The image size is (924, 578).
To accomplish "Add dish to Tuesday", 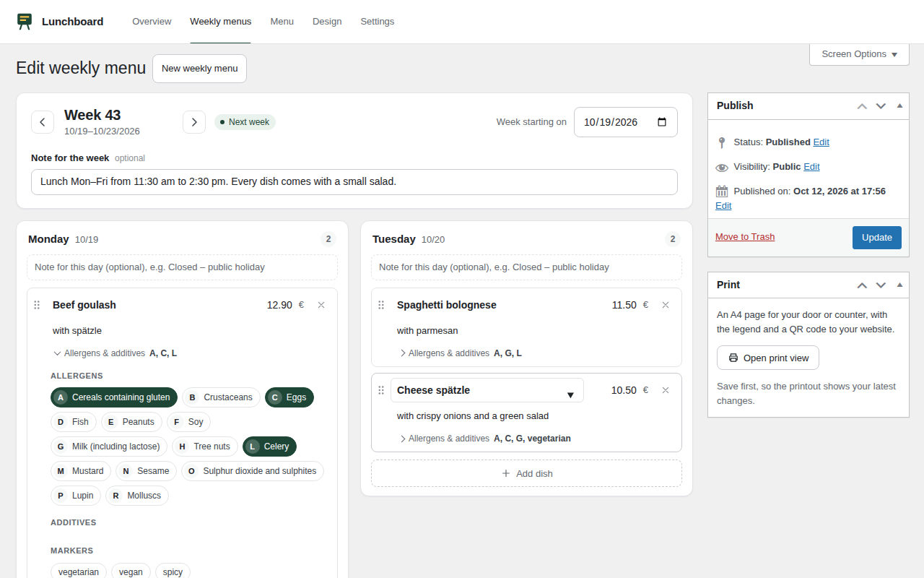I will coord(526,473).
